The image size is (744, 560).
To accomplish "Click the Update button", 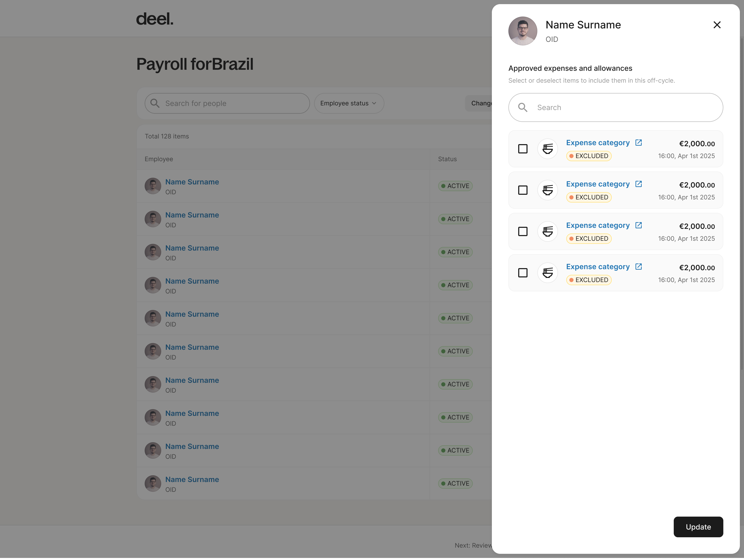I will click(x=698, y=527).
